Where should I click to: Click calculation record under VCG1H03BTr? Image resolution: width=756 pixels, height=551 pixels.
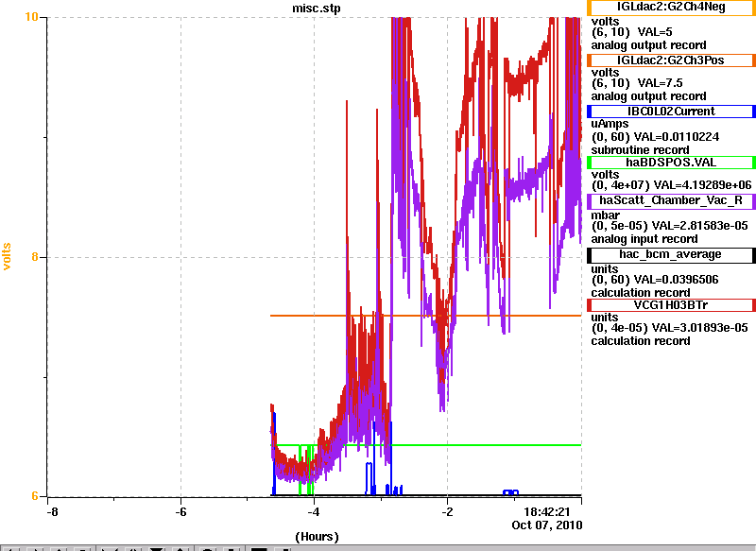tap(641, 341)
